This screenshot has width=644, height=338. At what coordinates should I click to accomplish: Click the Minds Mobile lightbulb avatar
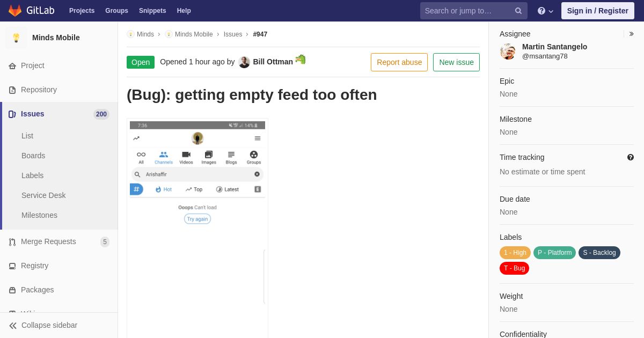point(16,38)
